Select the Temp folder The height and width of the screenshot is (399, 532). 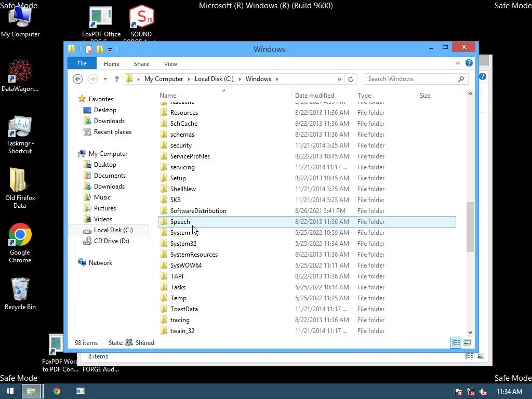(x=307, y=298)
